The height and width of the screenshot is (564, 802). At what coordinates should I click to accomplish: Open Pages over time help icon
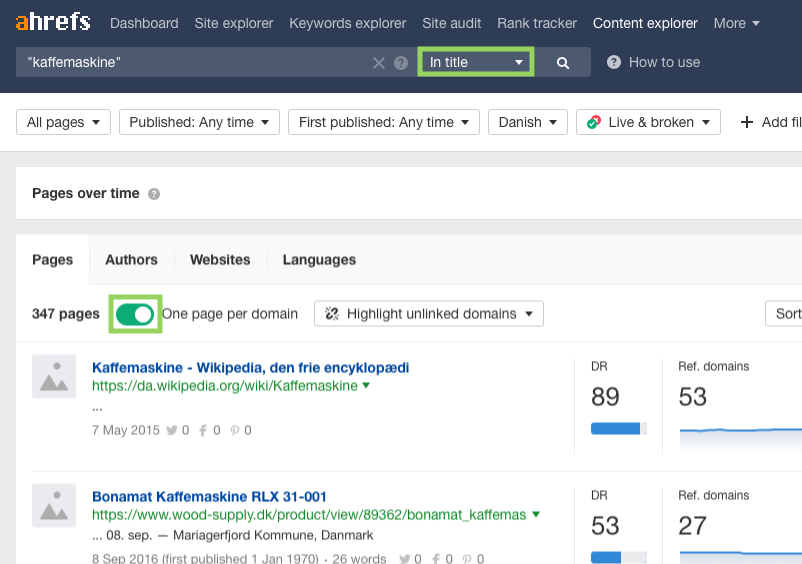click(x=154, y=194)
